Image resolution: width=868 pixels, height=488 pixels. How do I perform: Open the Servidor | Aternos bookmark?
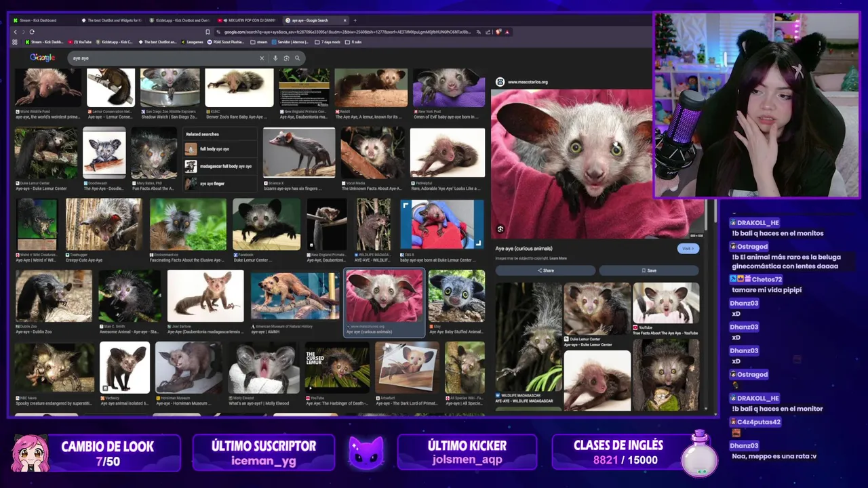(x=290, y=42)
